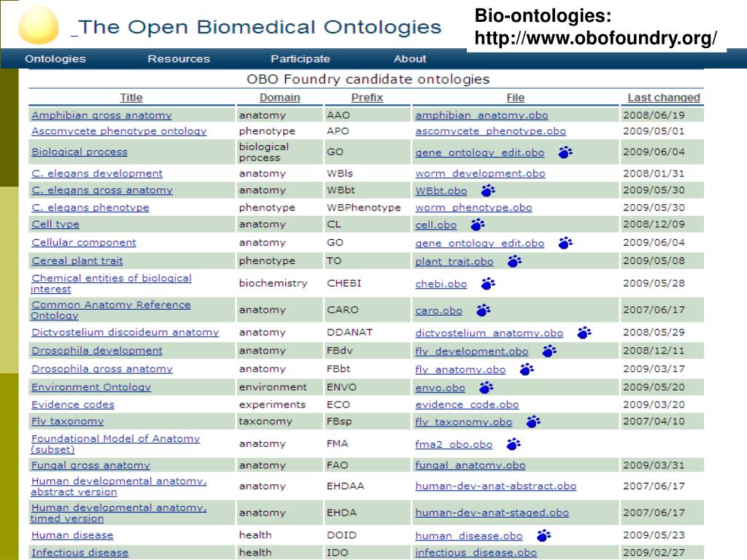Viewport: 747px width, 560px height.
Task: Open Evidence codes title link
Action: (x=73, y=404)
